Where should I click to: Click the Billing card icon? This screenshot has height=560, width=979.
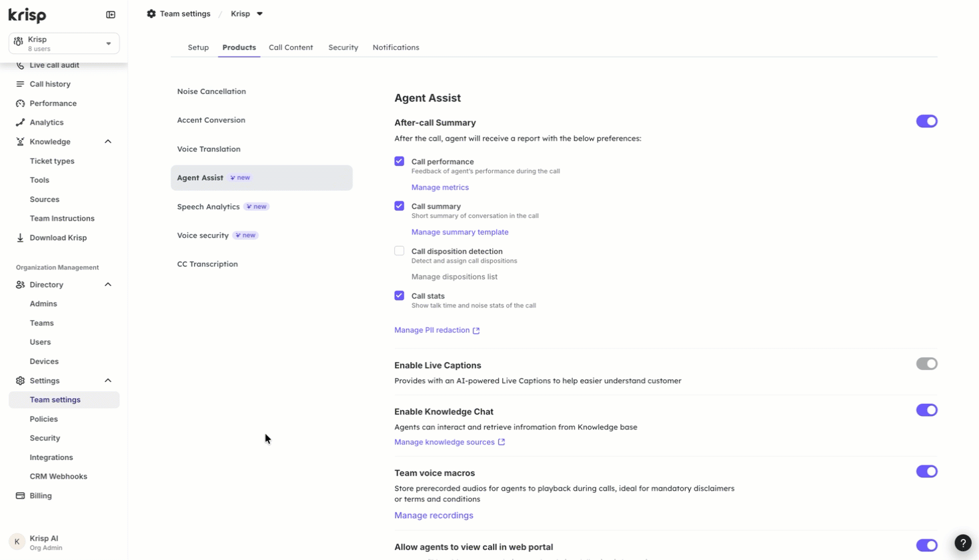coord(20,495)
